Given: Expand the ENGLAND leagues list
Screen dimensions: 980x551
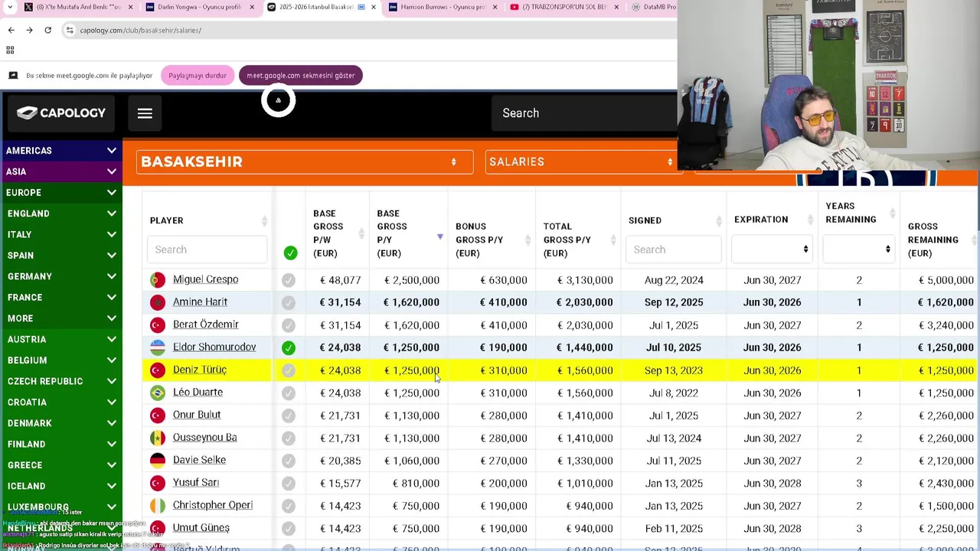Looking at the screenshot, I should [x=61, y=214].
